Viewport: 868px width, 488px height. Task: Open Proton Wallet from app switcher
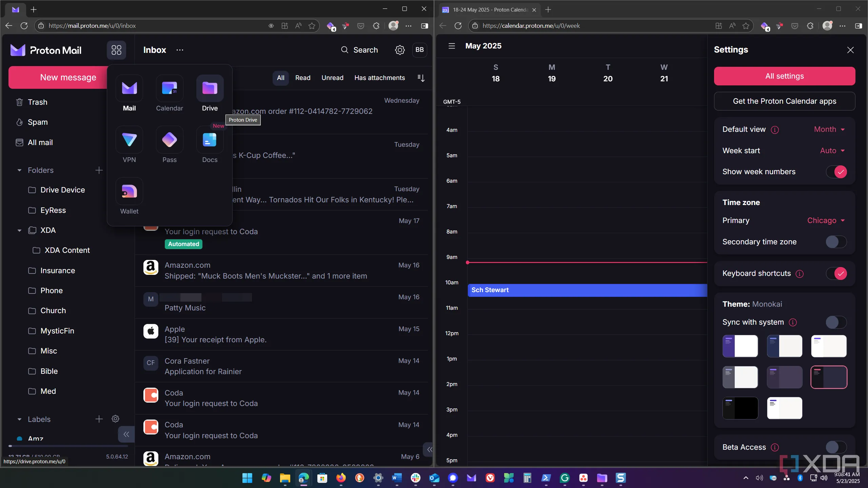point(129,196)
